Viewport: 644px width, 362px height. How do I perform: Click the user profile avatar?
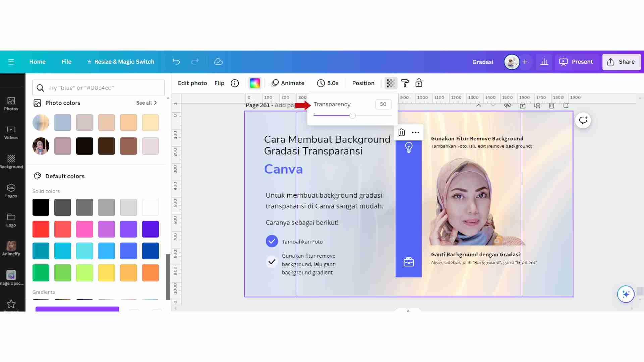(x=512, y=62)
